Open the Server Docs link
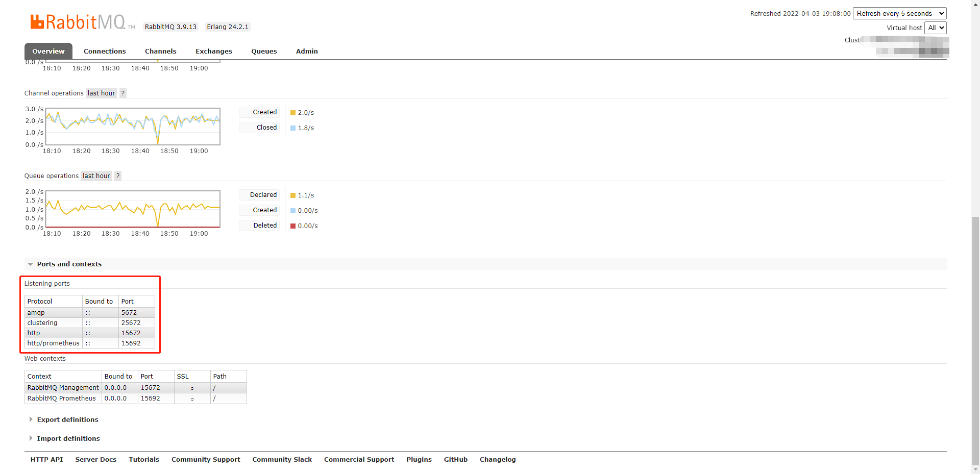 tap(96, 459)
